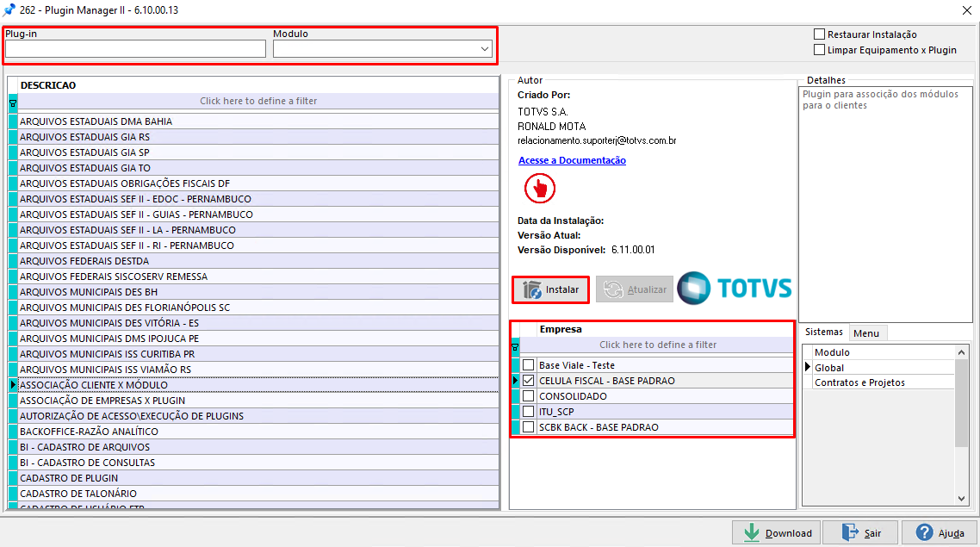Select Global in the Modulo list
This screenshot has height=547, width=980.
[884, 368]
